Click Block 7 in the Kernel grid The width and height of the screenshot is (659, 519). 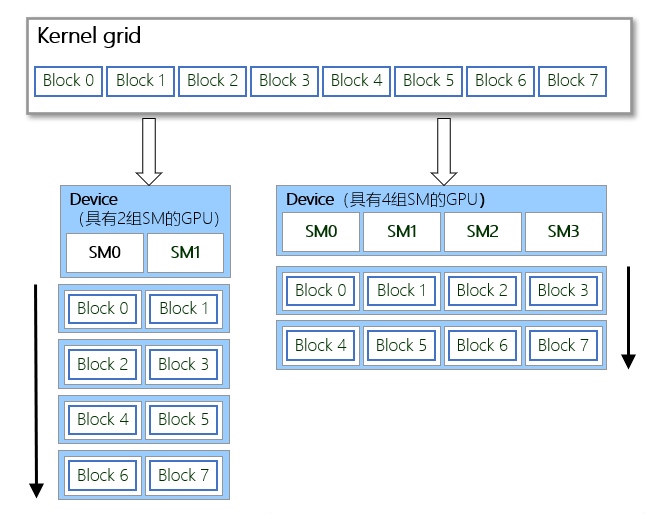[572, 81]
